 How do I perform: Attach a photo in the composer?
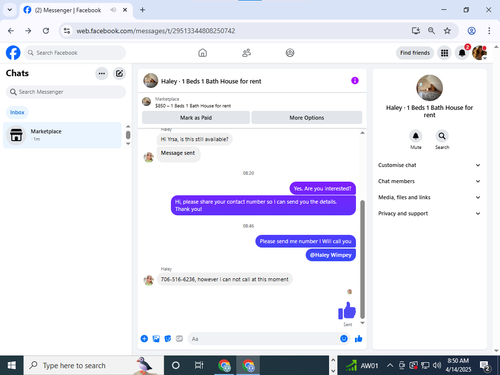(156, 339)
